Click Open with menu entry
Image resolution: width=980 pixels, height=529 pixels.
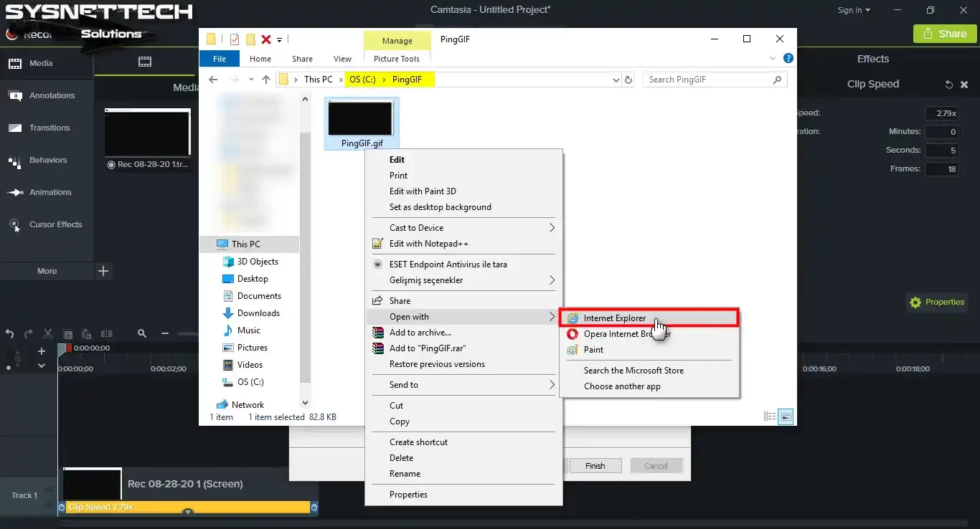click(463, 317)
